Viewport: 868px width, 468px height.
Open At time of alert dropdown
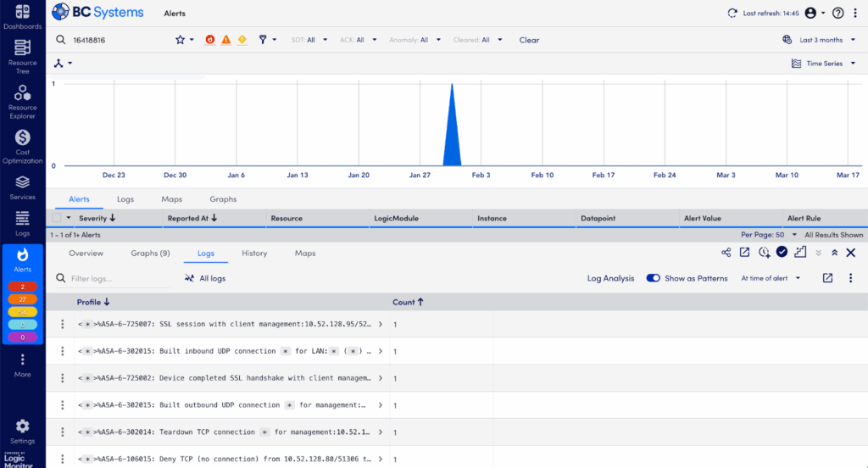pyautogui.click(x=771, y=279)
